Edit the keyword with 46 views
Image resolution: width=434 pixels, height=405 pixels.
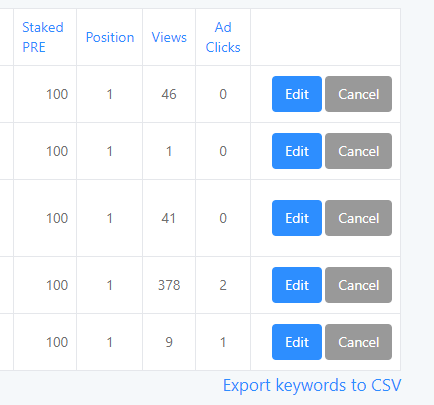point(297,94)
